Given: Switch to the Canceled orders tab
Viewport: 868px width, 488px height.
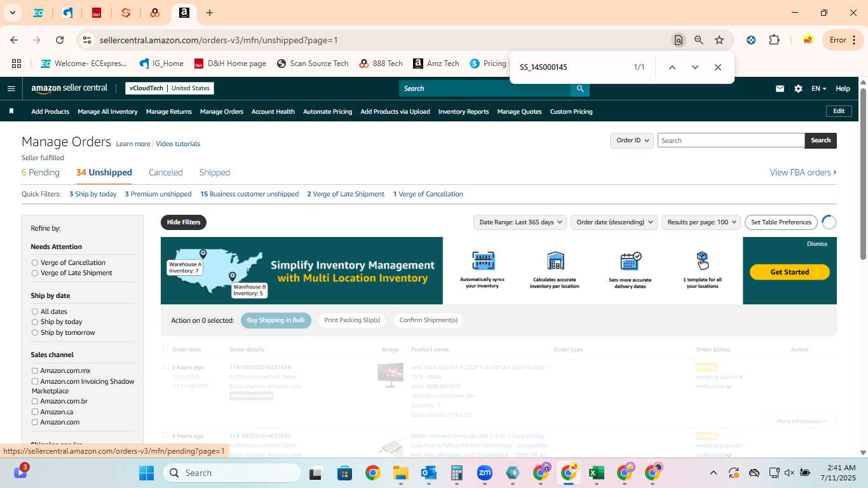Looking at the screenshot, I should tap(166, 172).
